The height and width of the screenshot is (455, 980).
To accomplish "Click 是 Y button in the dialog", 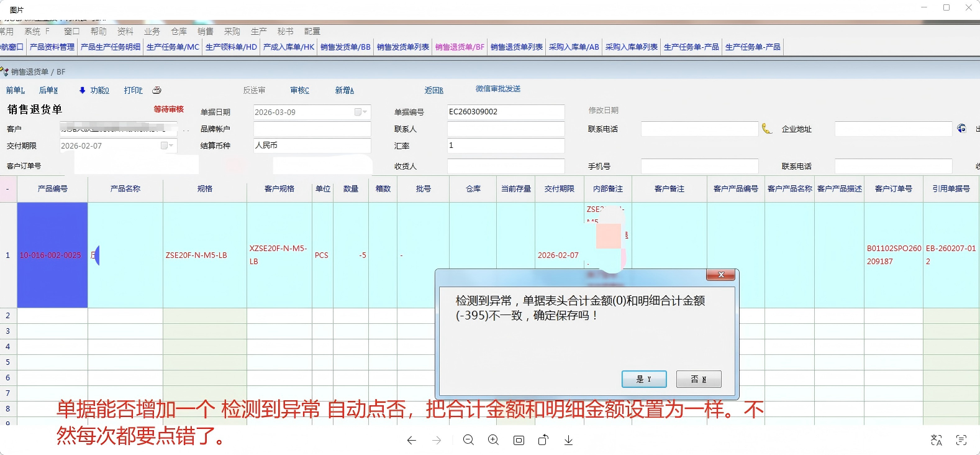I will pyautogui.click(x=644, y=379).
